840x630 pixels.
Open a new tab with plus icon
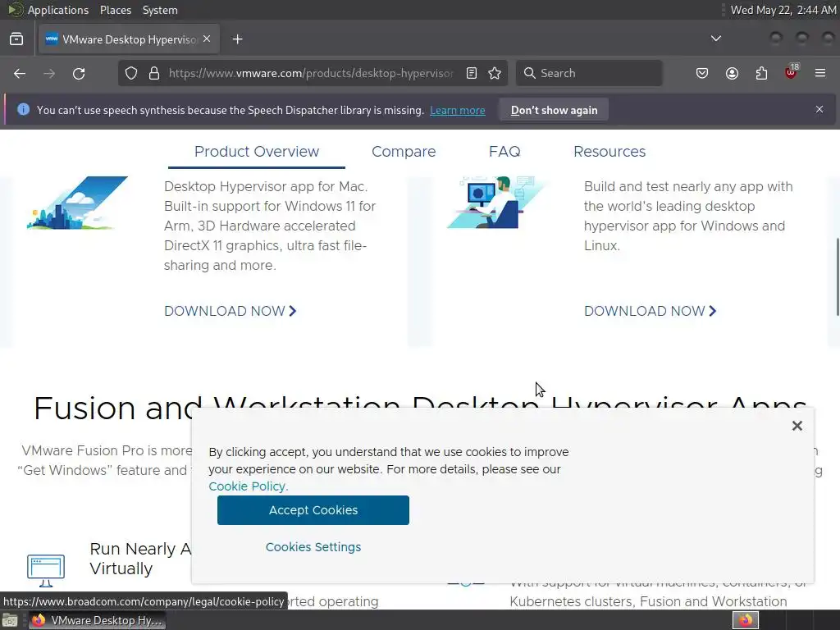(237, 39)
